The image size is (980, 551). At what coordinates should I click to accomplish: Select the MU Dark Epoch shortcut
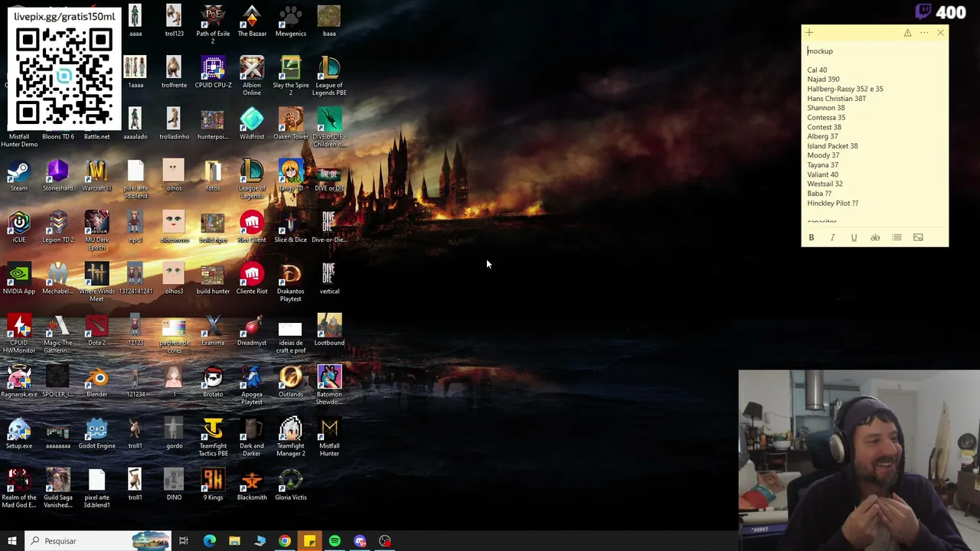pos(96,230)
